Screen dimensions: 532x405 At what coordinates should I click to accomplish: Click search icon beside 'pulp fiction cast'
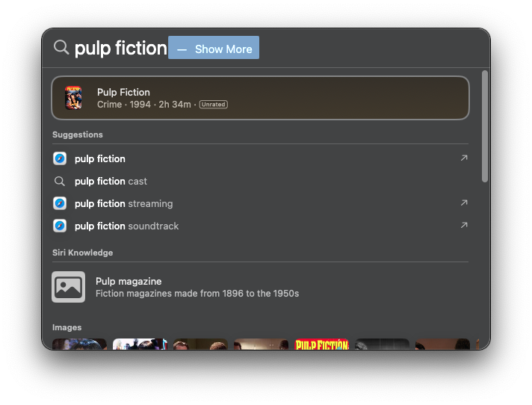click(x=60, y=181)
